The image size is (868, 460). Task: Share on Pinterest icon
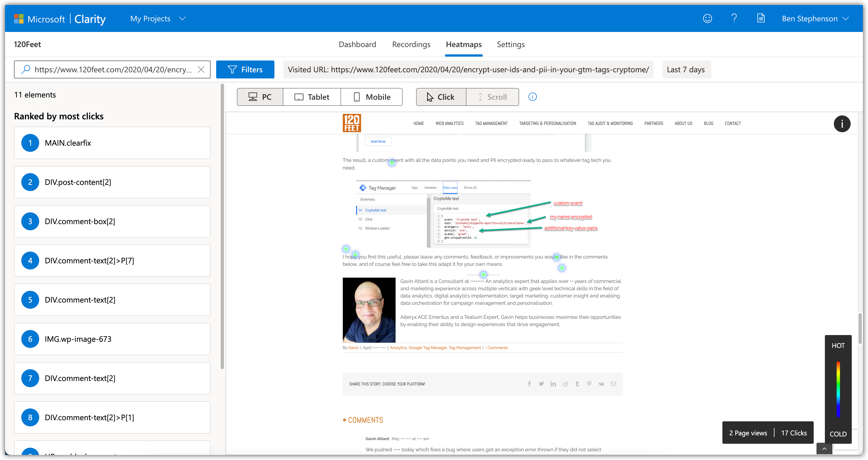[x=589, y=384]
